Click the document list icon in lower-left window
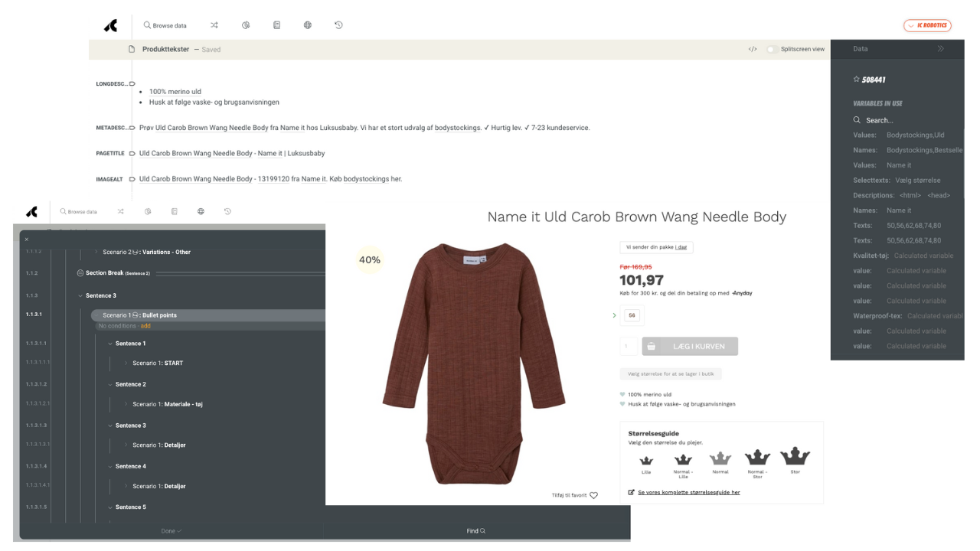This screenshot has height=551, width=980. click(x=174, y=211)
